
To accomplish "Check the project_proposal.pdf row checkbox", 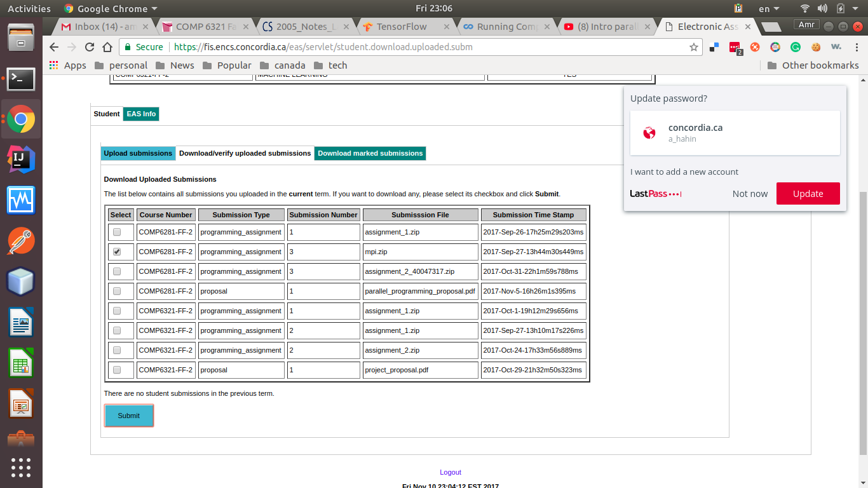I will click(x=117, y=370).
